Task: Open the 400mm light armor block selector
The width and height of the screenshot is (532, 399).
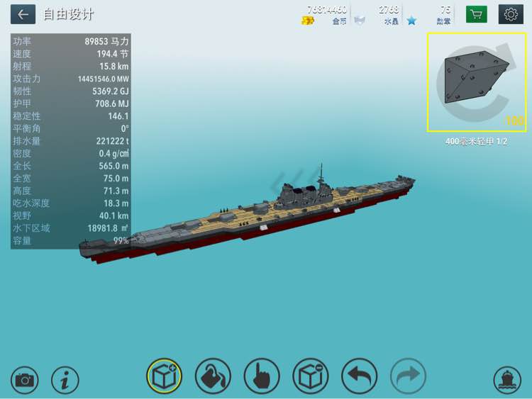Action: coord(477,82)
